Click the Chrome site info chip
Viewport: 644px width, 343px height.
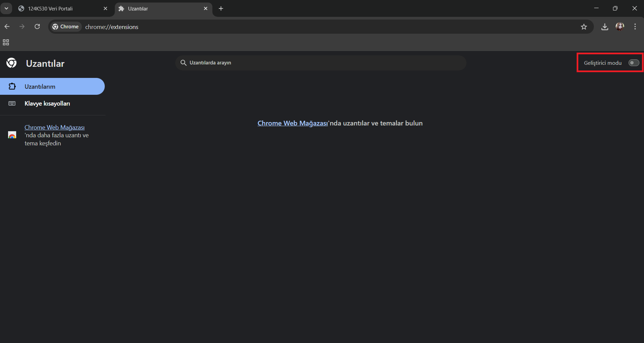tap(66, 27)
